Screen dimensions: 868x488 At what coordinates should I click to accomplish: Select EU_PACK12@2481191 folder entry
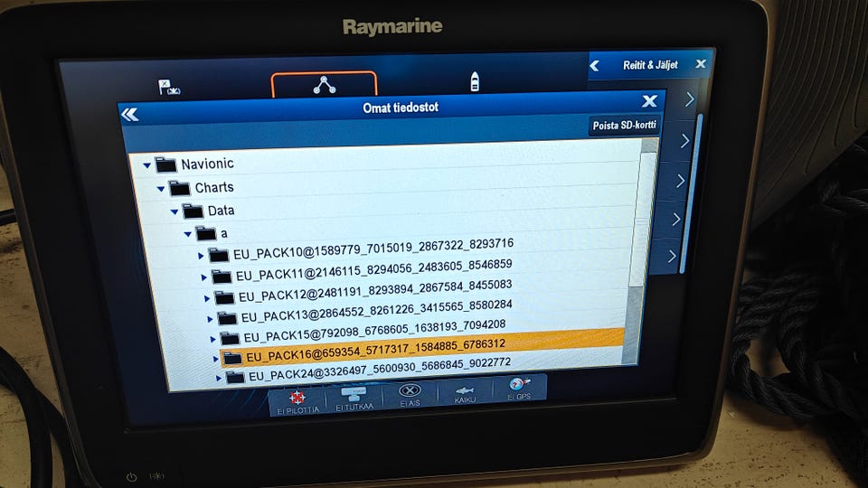[375, 290]
